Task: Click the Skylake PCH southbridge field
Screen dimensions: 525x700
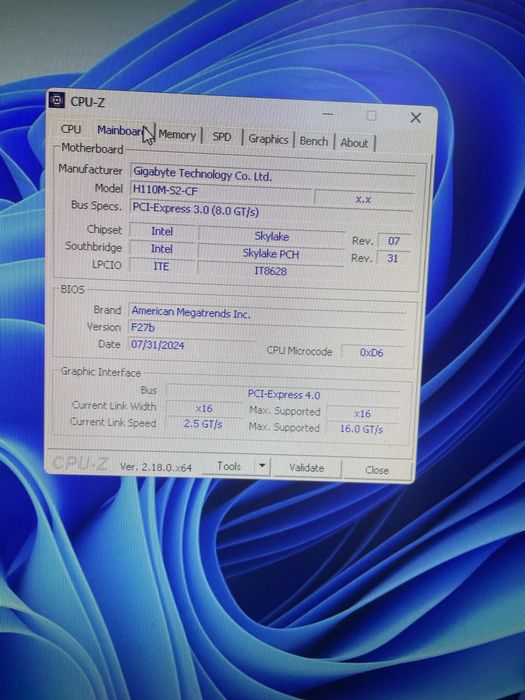Action: (x=271, y=254)
